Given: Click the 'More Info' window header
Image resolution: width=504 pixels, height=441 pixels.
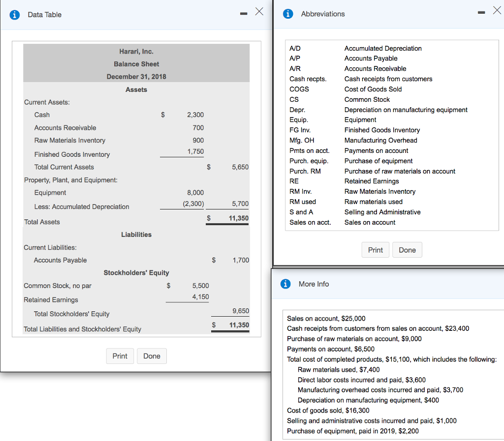Looking at the screenshot, I should [314, 284].
